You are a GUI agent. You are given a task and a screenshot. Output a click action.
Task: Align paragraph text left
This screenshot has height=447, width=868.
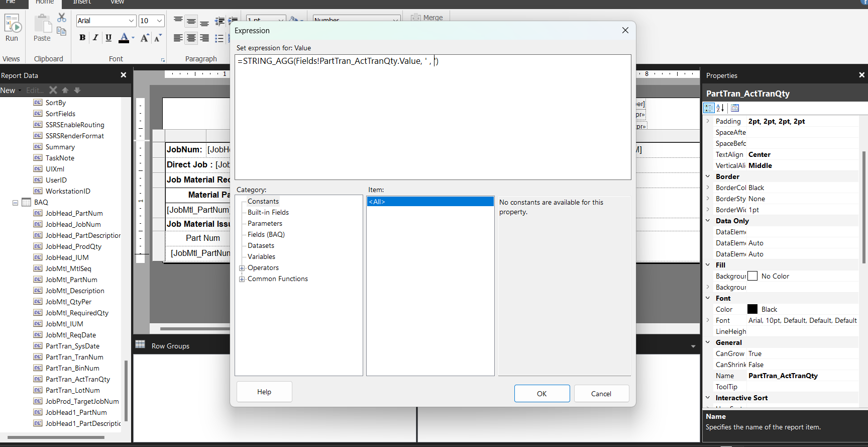pyautogui.click(x=178, y=38)
